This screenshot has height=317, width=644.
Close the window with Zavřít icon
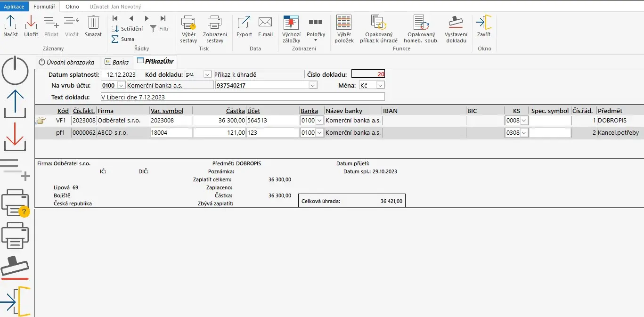(484, 23)
